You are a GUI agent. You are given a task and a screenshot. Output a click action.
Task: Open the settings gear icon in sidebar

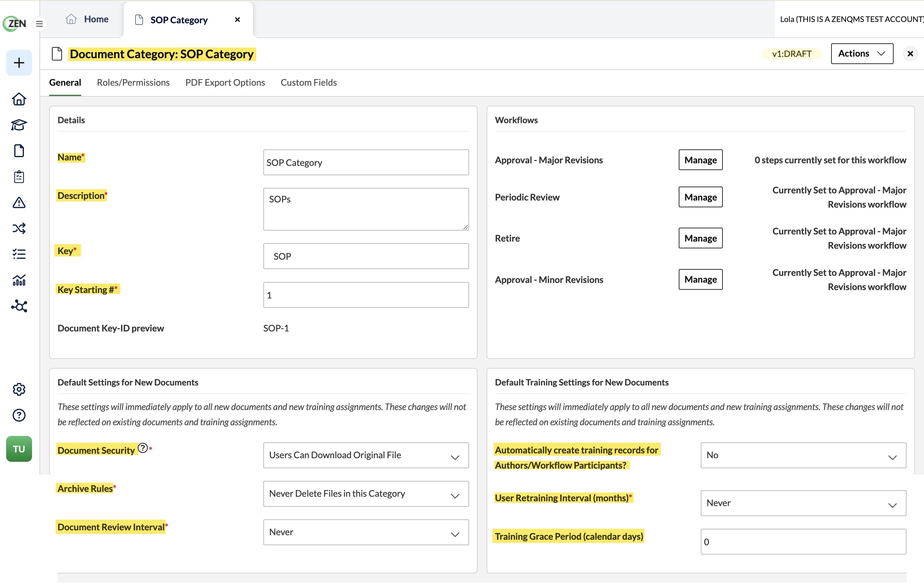pos(19,389)
